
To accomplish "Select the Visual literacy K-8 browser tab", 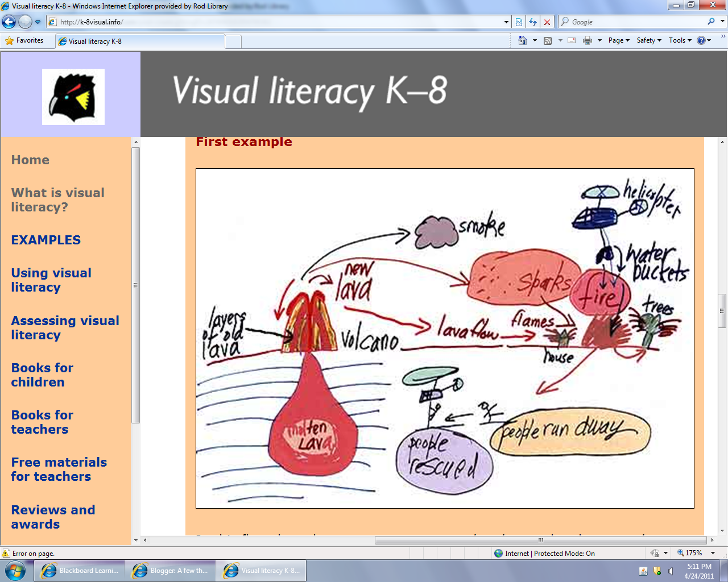I will click(140, 41).
